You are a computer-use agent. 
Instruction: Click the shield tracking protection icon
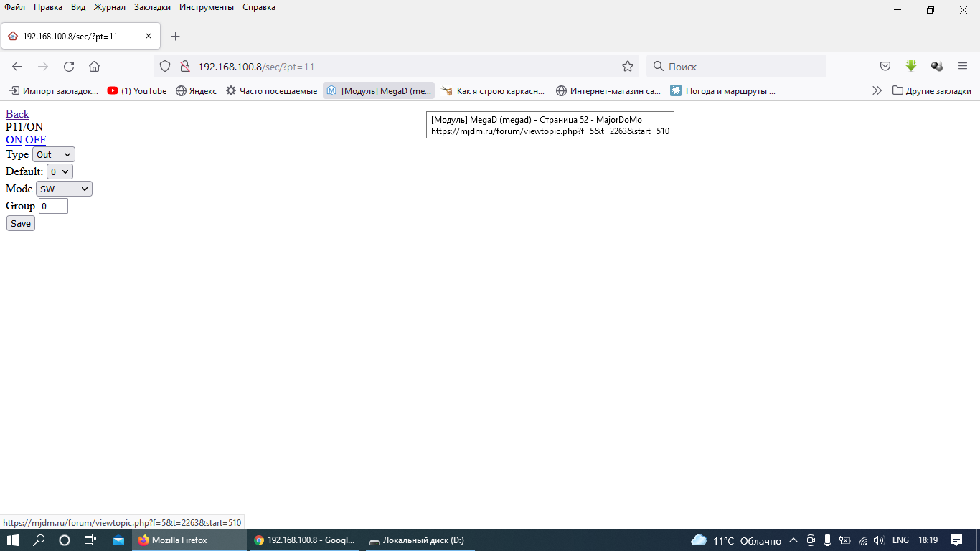click(165, 67)
